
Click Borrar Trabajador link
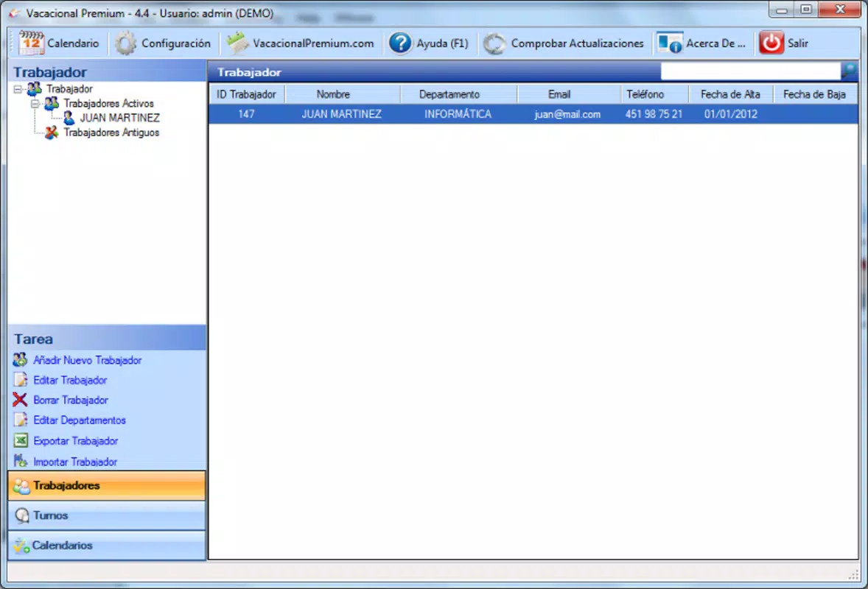[x=71, y=400]
